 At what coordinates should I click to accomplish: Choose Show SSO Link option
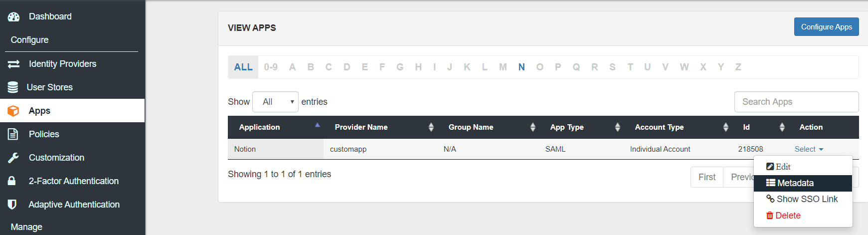[x=803, y=199]
